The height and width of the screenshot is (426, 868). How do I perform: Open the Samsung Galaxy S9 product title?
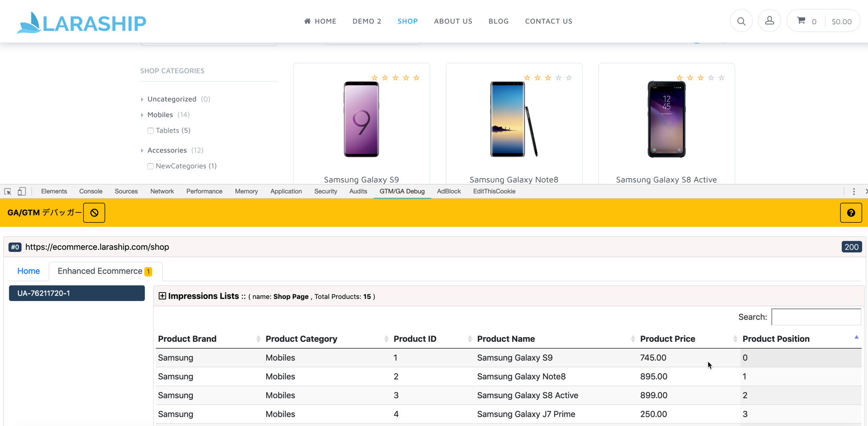click(362, 179)
